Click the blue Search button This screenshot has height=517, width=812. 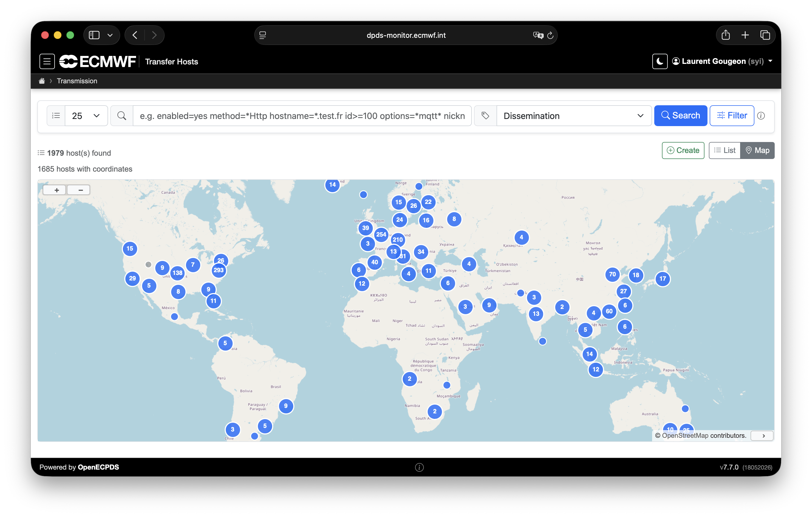(681, 116)
